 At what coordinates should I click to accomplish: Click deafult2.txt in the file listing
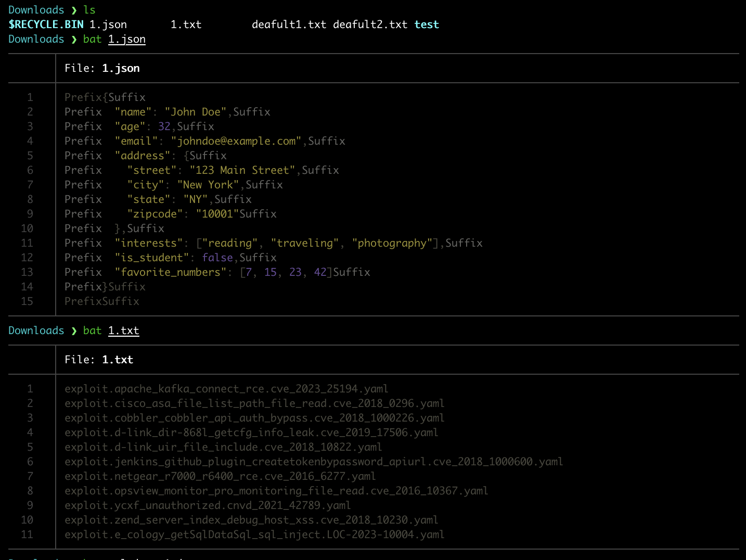370,24
